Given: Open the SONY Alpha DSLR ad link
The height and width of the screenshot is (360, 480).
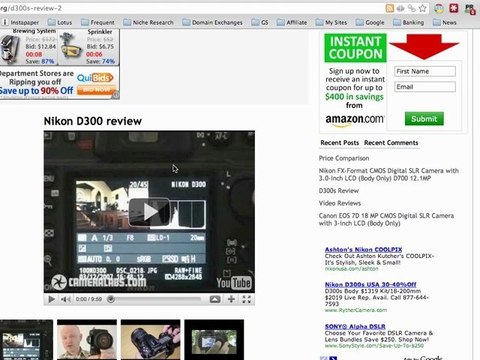Looking at the screenshot, I should 355,327.
